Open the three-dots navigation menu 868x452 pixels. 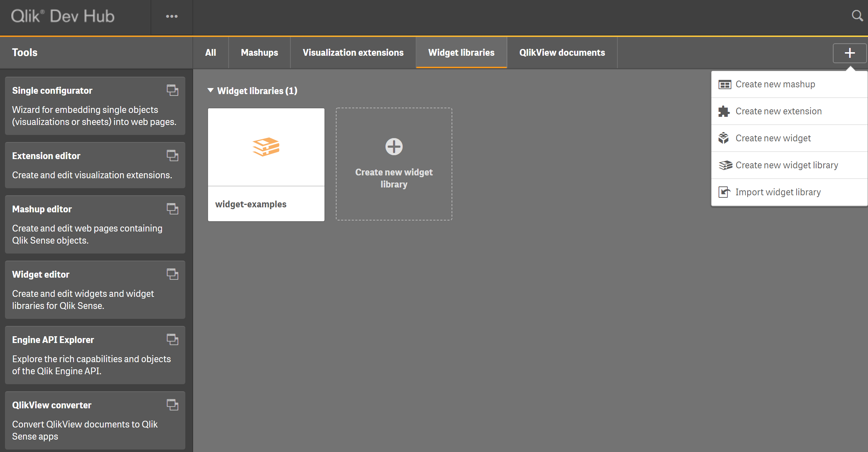click(172, 16)
